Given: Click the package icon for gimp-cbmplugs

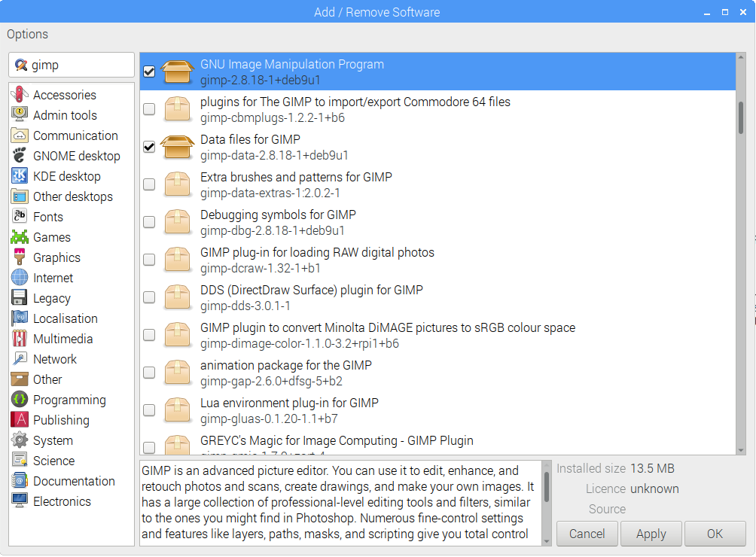Looking at the screenshot, I should click(177, 109).
